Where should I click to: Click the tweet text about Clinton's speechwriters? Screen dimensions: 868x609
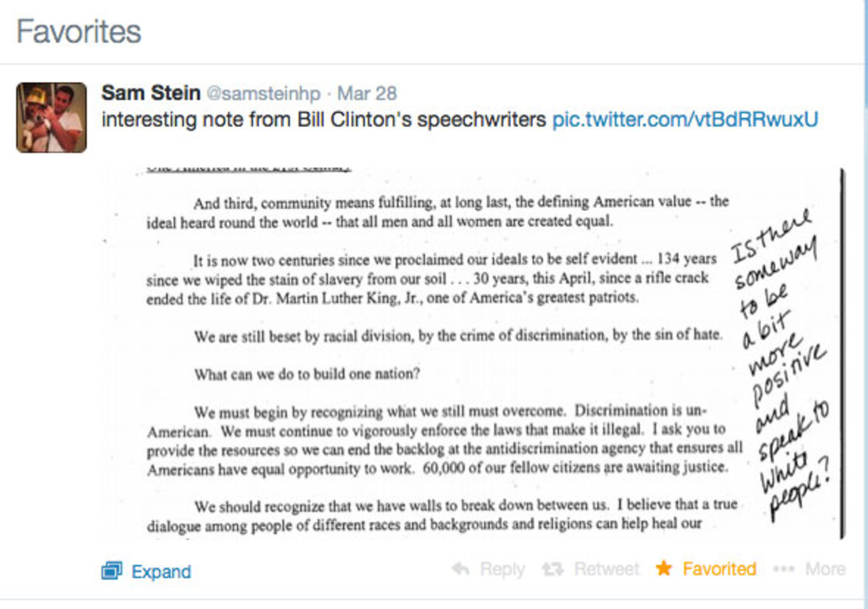[x=323, y=119]
